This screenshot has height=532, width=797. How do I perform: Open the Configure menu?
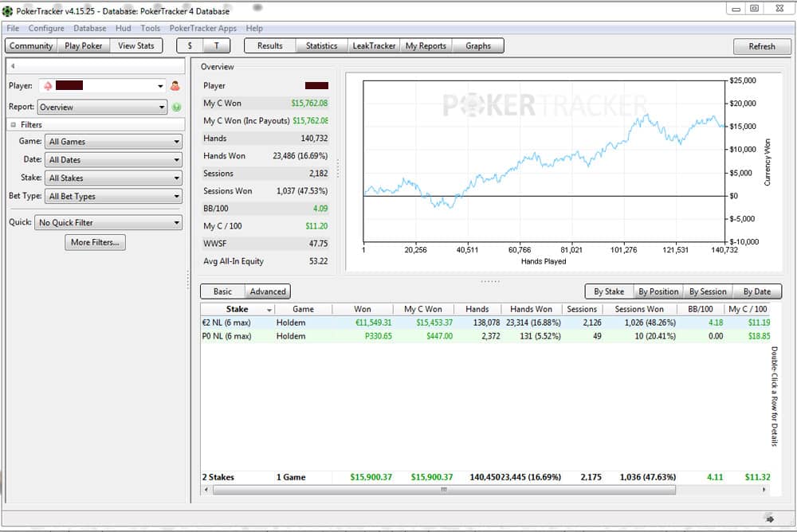point(46,29)
